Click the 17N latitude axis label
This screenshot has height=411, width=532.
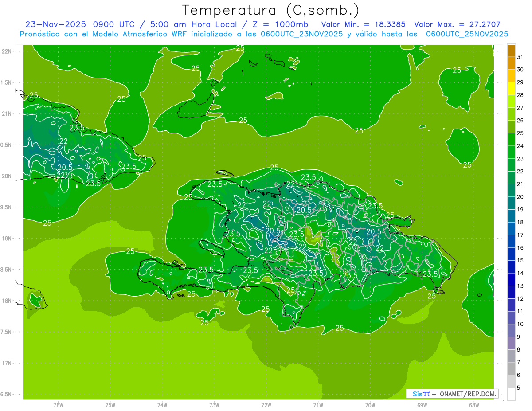pos(8,363)
